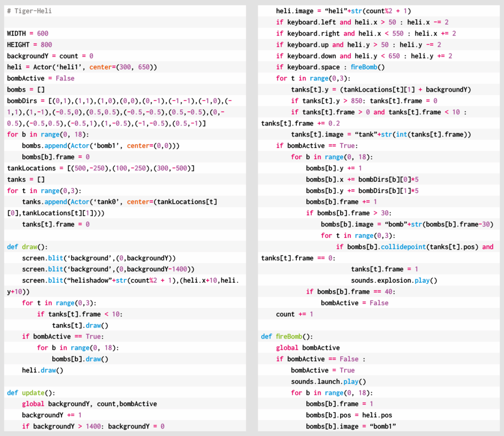The width and height of the screenshot is (504, 436).
Task: Click the 'bombs = []' line
Action: [26, 90]
